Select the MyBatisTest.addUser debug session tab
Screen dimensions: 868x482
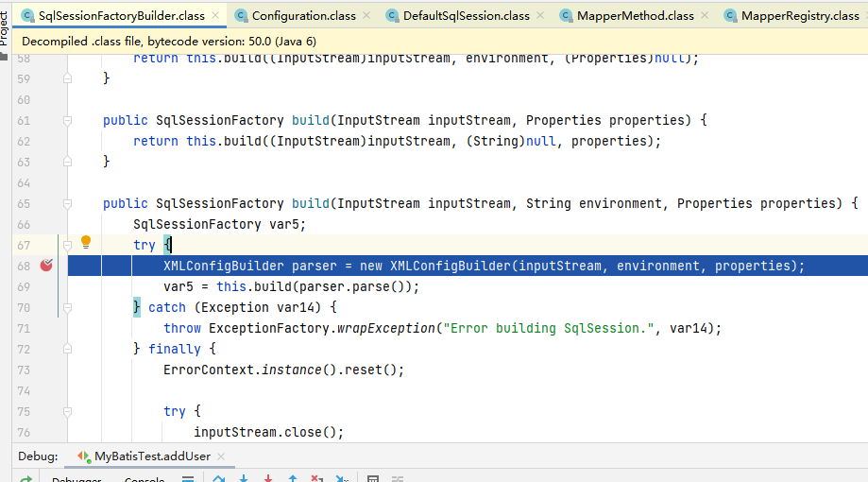point(152,456)
